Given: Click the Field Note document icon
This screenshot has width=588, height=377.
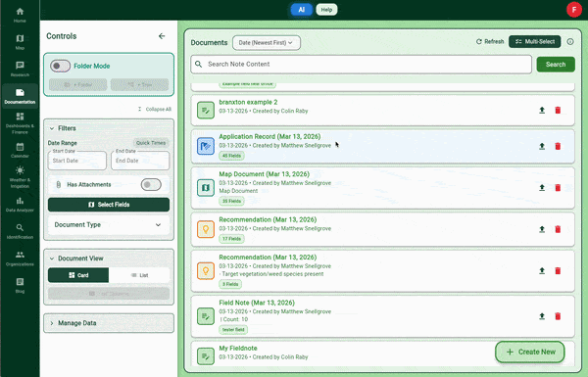Looking at the screenshot, I should tap(206, 316).
